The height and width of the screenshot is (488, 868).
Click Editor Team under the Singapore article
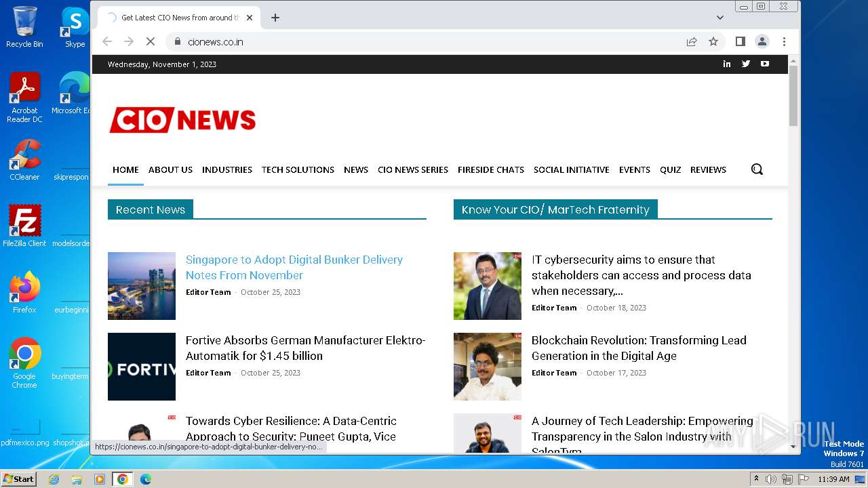tap(208, 292)
